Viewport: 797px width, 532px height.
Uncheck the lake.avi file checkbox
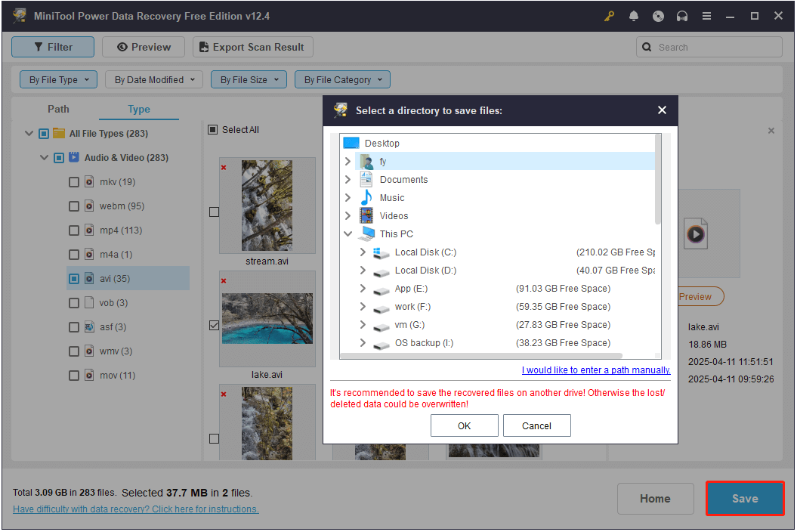click(214, 326)
